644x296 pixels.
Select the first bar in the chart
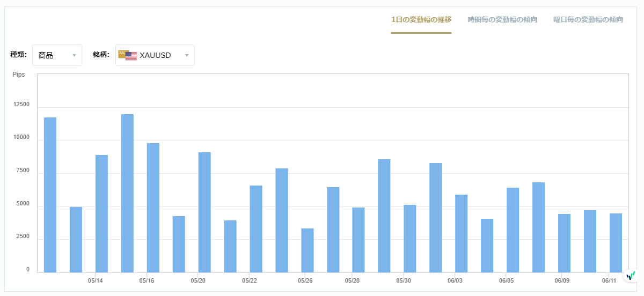pyautogui.click(x=50, y=195)
